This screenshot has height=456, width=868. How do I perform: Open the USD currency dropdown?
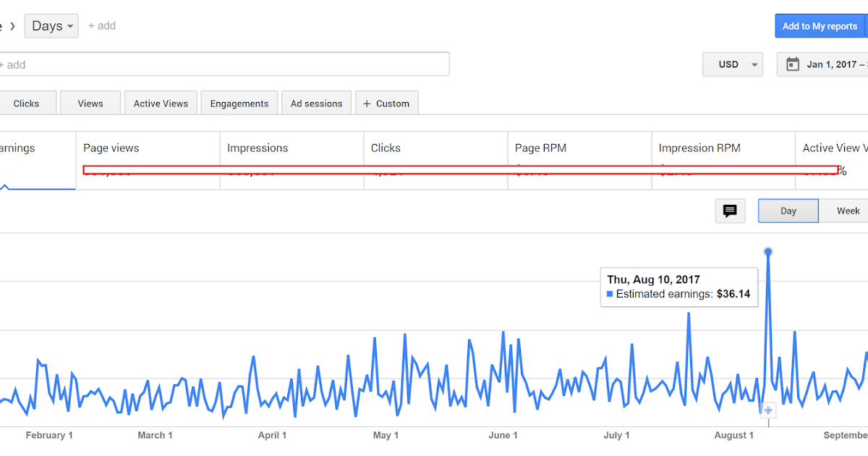[x=733, y=64]
